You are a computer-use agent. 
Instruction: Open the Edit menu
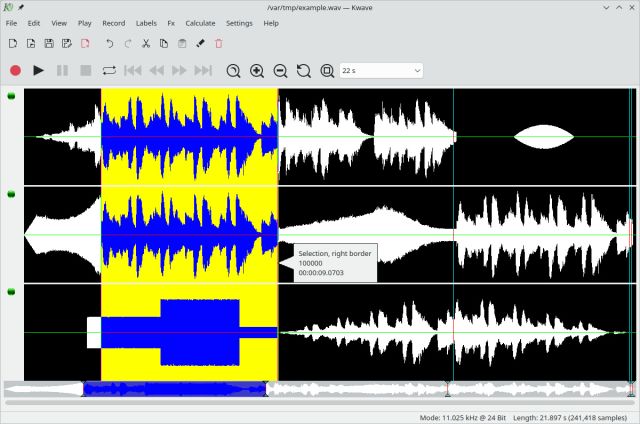[x=34, y=23]
